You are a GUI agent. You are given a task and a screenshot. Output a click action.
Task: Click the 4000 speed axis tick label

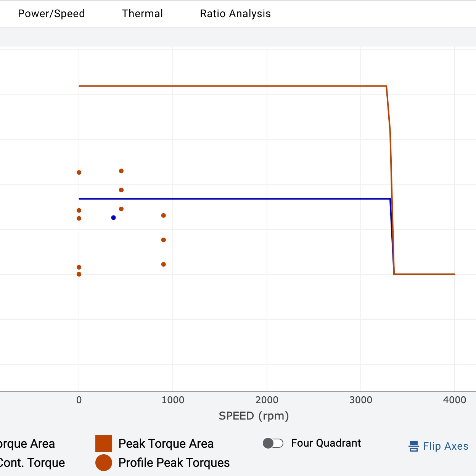455,400
